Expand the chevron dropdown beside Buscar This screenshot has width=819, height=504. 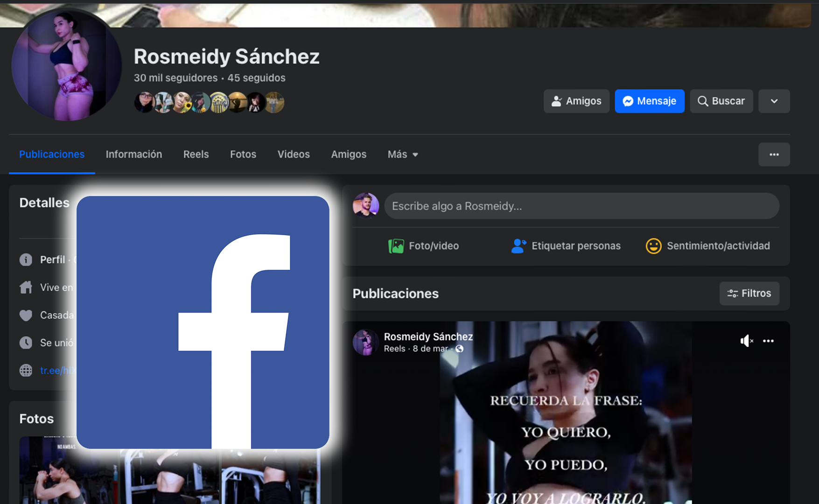pyautogui.click(x=774, y=101)
